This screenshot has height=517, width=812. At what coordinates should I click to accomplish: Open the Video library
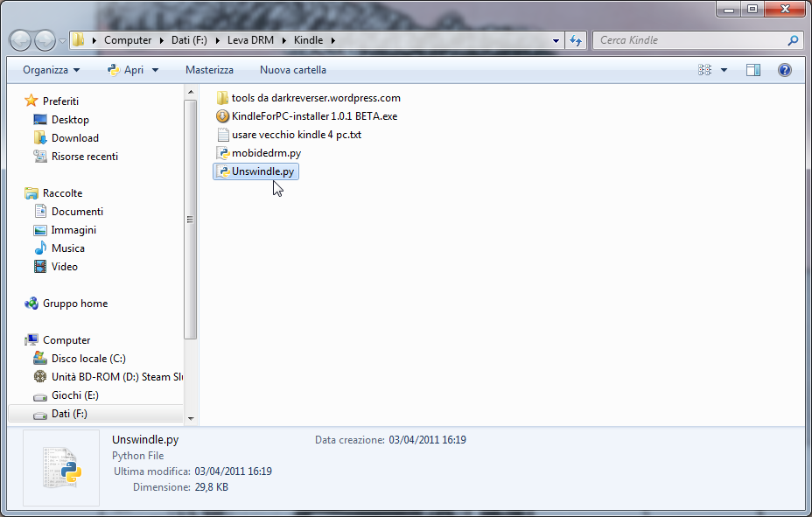point(65,267)
